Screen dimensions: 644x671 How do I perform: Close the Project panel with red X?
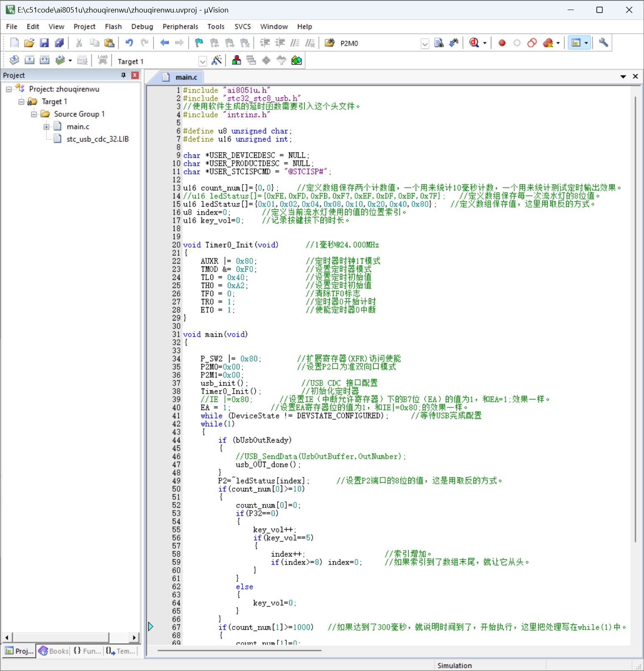(135, 75)
